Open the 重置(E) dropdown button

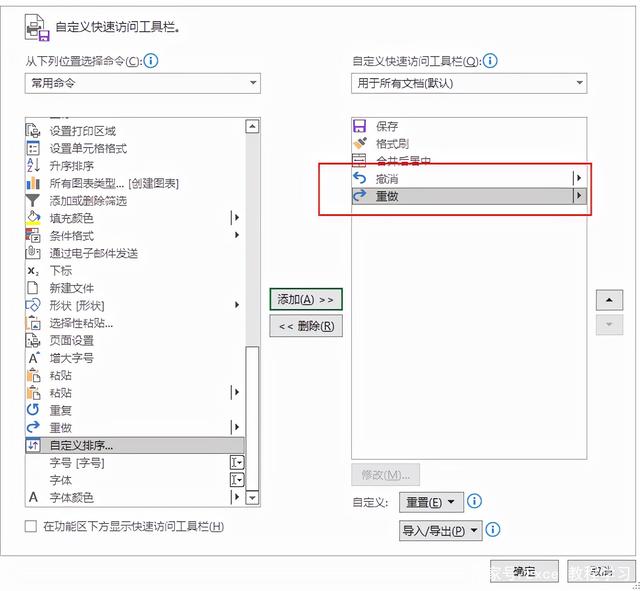pos(431,502)
